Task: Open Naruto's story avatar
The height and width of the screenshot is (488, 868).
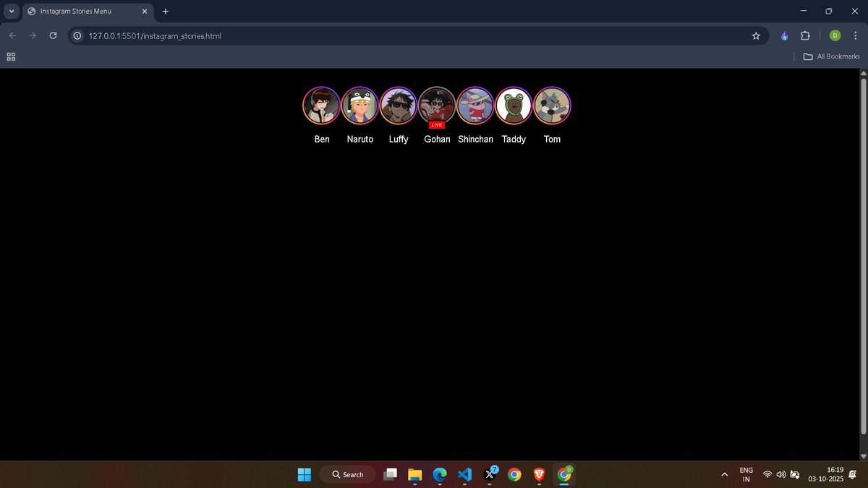Action: pyautogui.click(x=360, y=106)
